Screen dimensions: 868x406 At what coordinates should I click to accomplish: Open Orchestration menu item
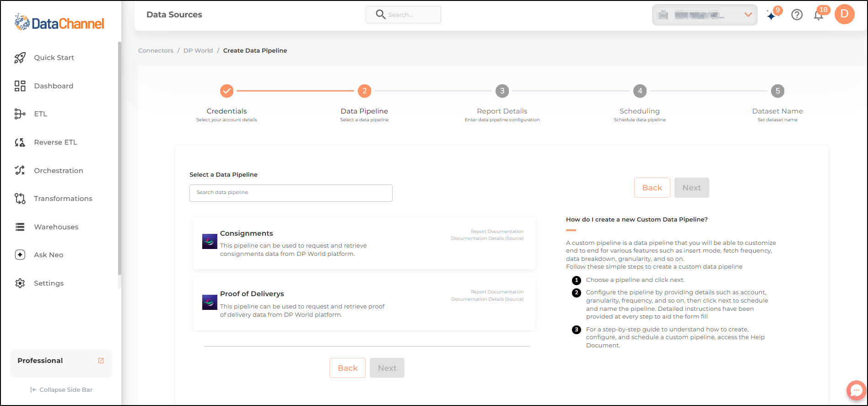click(59, 171)
